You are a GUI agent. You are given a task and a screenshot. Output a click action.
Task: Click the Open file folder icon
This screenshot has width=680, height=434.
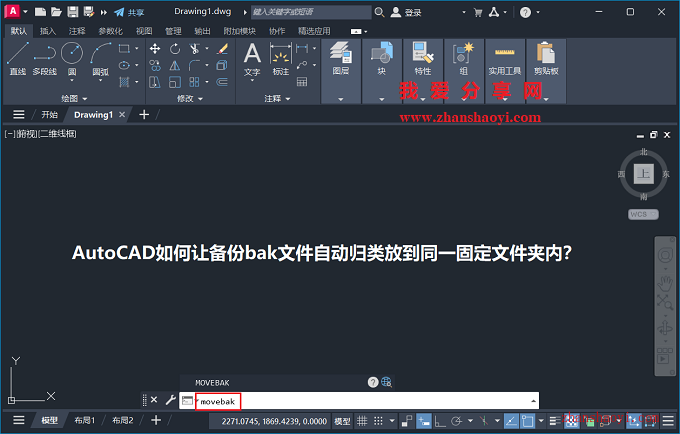click(56, 12)
